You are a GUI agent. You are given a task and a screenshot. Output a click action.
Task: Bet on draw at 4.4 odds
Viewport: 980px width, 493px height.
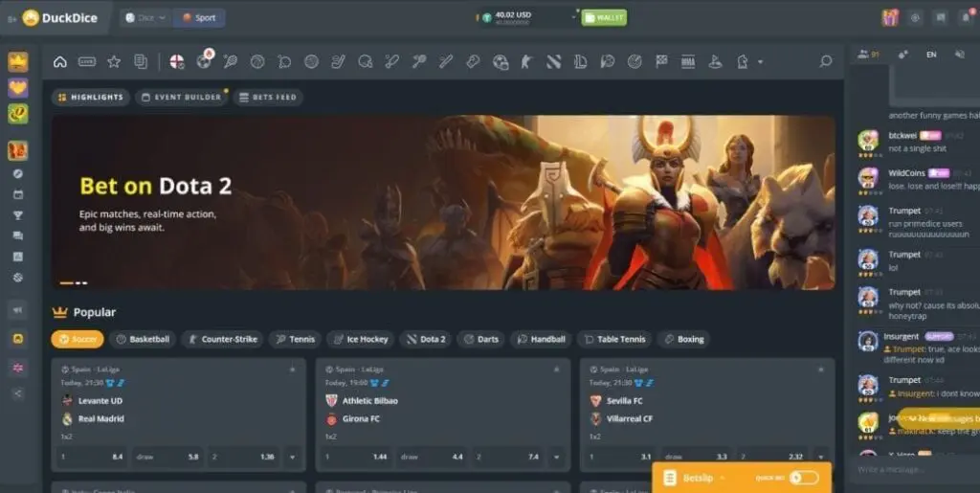pos(432,458)
